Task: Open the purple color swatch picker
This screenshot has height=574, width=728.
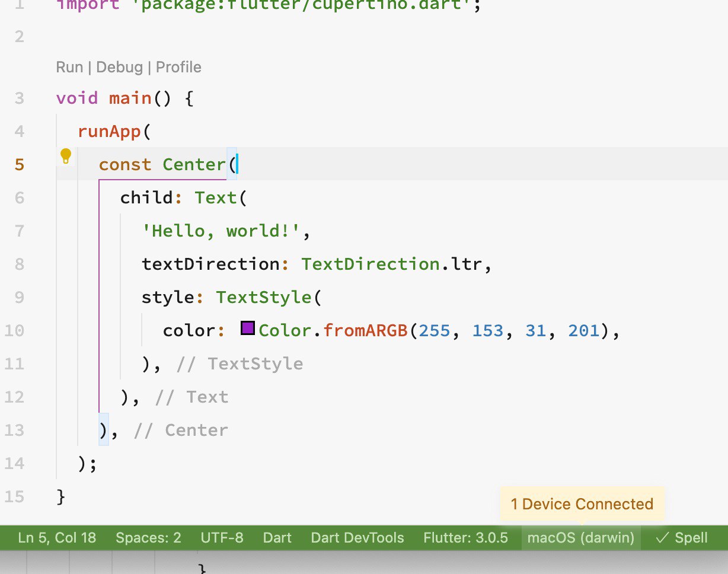Action: [248, 329]
